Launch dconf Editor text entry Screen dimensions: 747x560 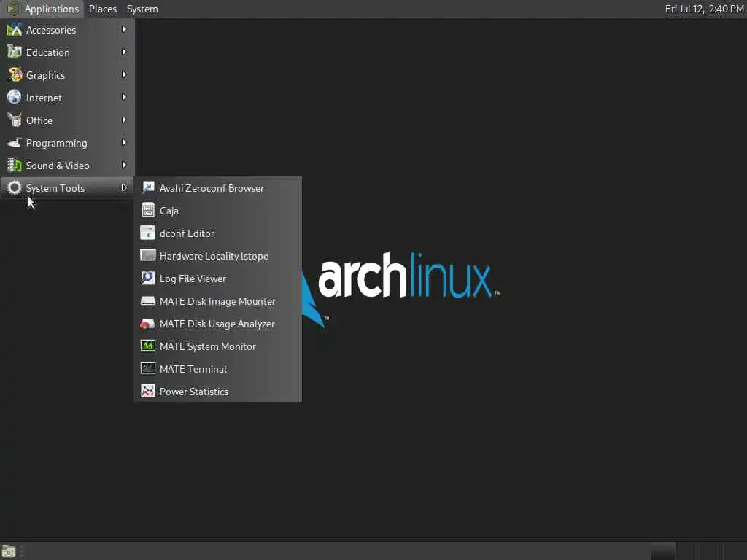point(187,234)
